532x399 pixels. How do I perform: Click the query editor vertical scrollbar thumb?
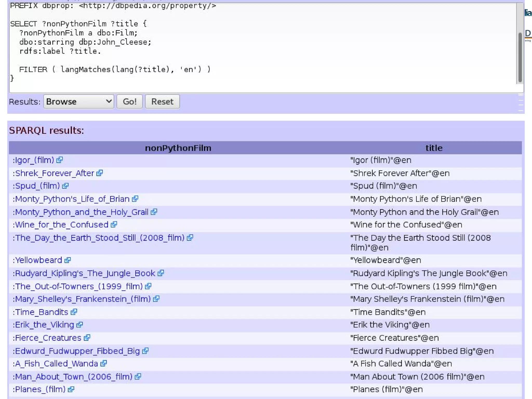coord(520,57)
